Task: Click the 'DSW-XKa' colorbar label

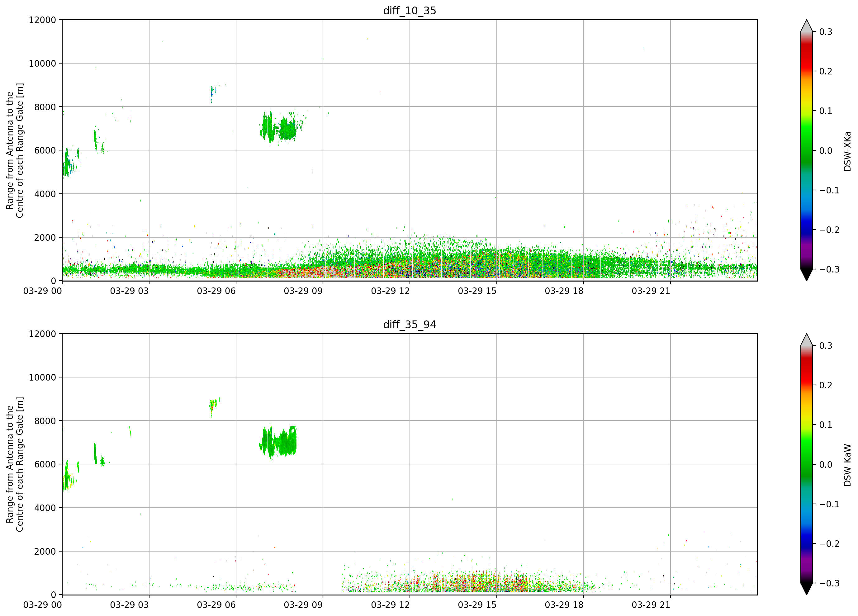Action: (847, 151)
